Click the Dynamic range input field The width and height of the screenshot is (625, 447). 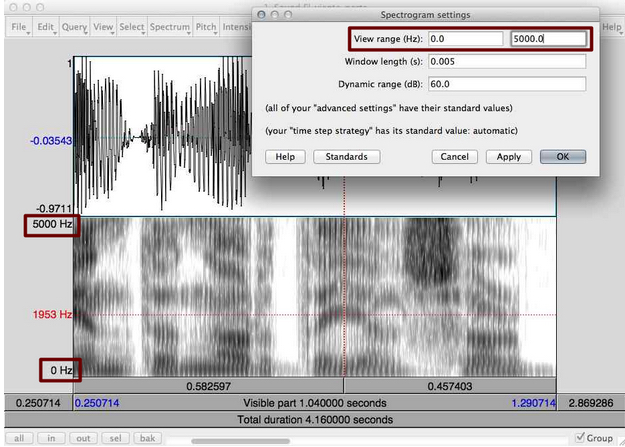[507, 83]
